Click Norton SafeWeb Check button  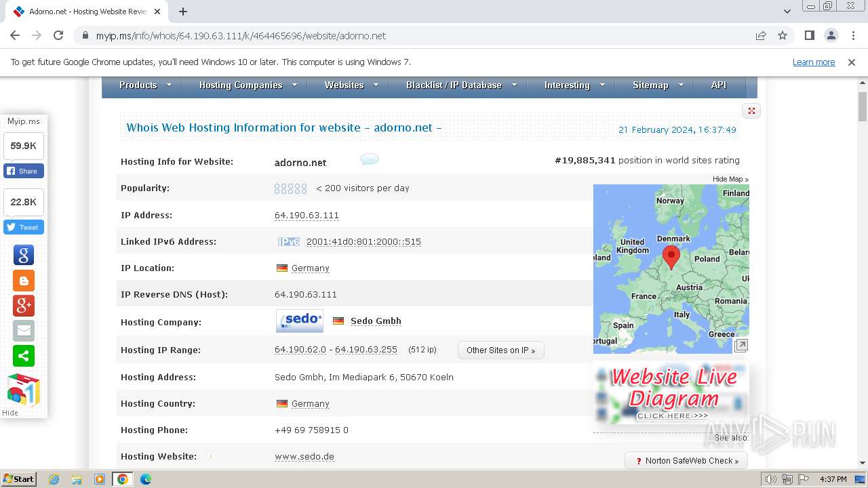[686, 461]
